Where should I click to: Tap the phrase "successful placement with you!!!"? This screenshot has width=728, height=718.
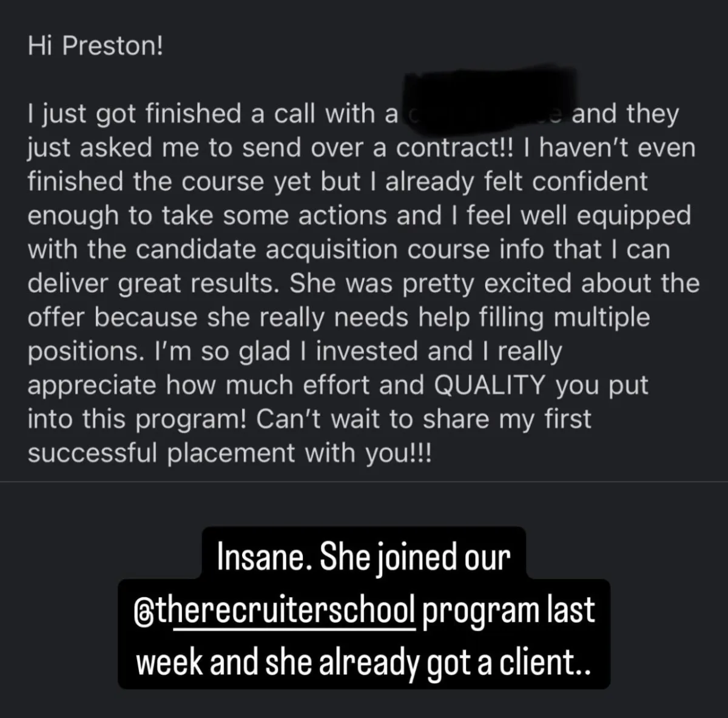point(229,454)
